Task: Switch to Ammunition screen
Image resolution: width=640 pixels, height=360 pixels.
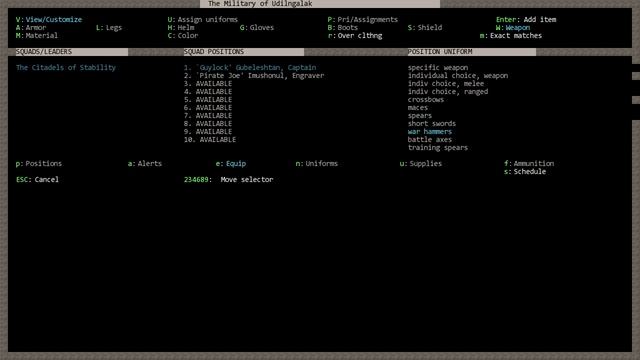Action: coord(529,164)
